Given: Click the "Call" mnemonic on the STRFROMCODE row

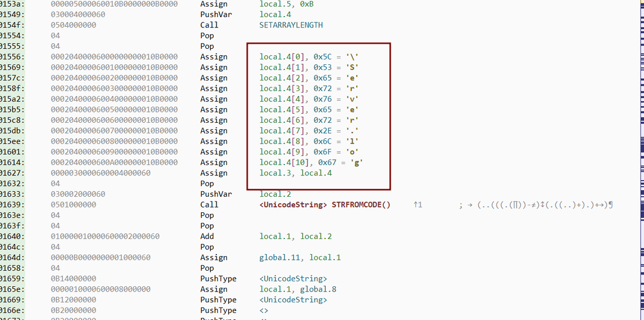Looking at the screenshot, I should coord(209,205).
